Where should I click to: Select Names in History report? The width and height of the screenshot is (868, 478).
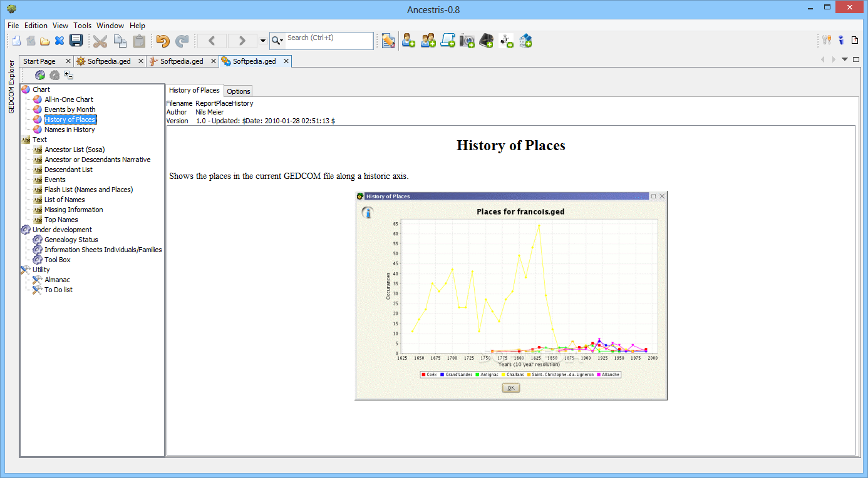(x=70, y=130)
